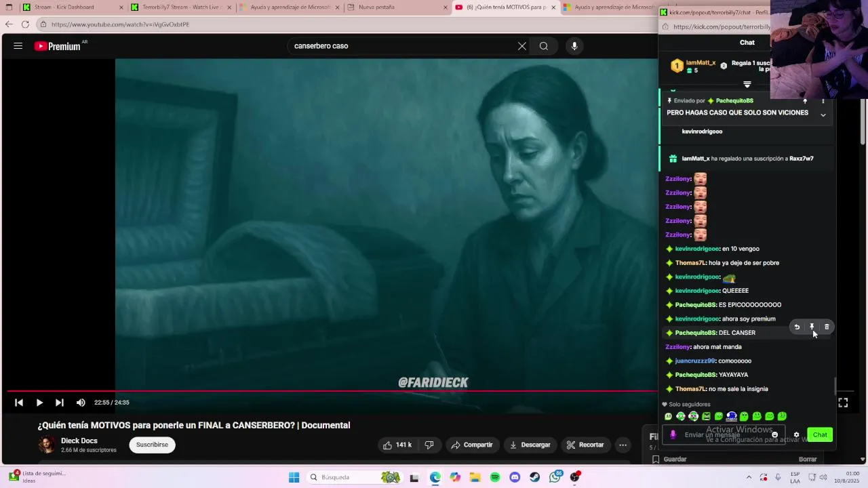Play the paused video
The width and height of the screenshot is (868, 488).
pos(39,403)
